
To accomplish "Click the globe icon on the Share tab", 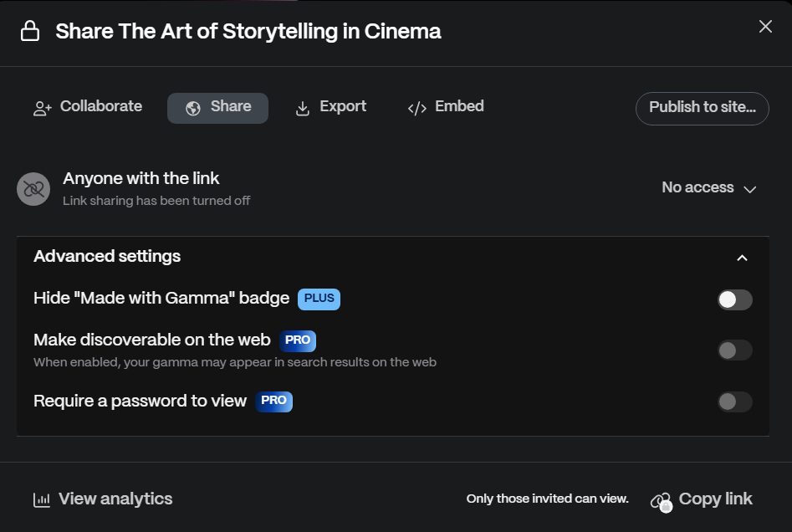I will (193, 109).
